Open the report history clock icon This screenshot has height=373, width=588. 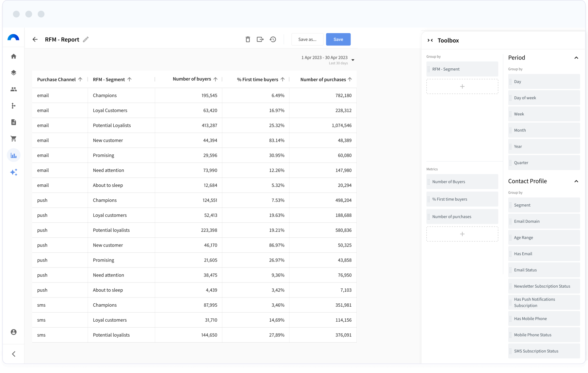(x=273, y=40)
